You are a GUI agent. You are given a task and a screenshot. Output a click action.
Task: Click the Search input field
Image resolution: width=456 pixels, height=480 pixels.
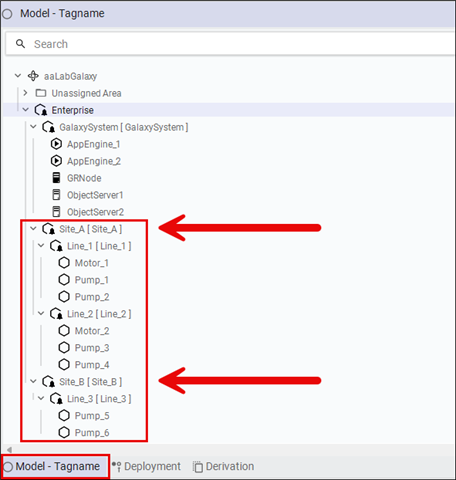coord(230,44)
